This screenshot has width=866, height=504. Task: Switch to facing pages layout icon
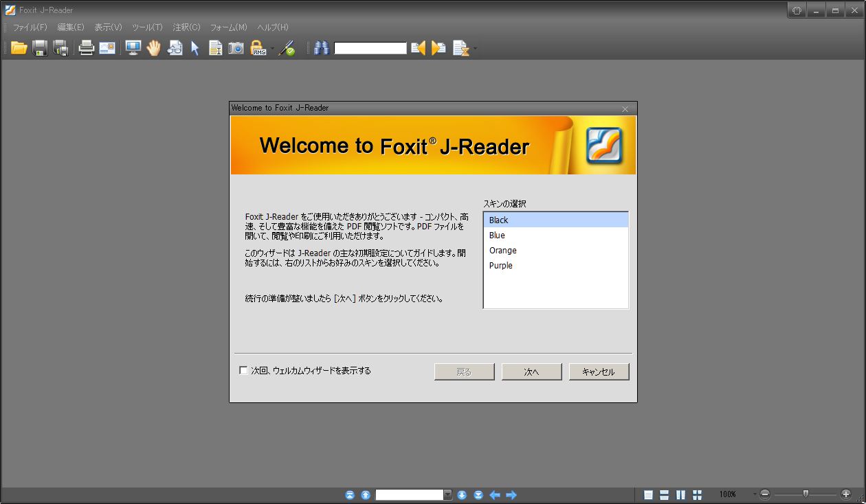point(681,495)
